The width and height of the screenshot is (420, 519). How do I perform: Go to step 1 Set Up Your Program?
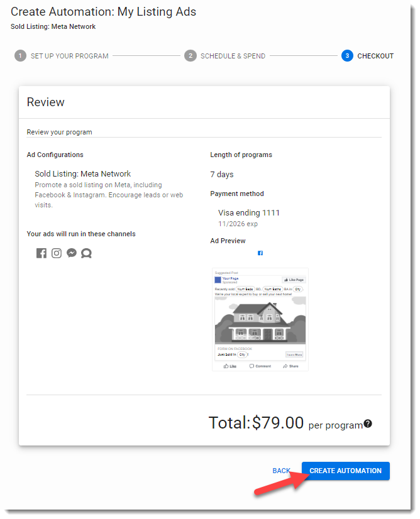[21, 56]
